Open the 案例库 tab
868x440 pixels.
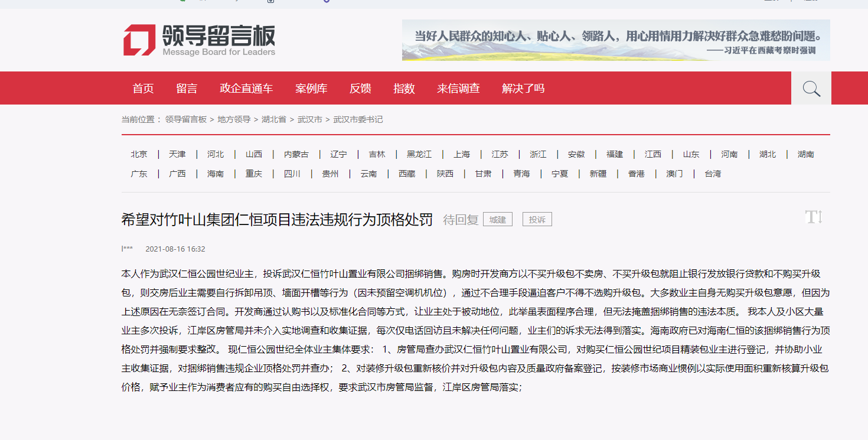[311, 89]
